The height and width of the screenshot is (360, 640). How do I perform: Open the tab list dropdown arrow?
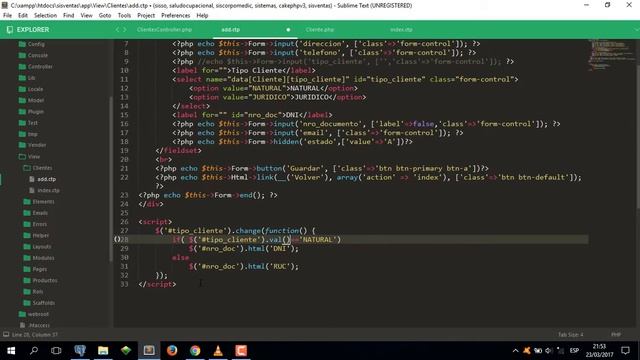tap(636, 30)
